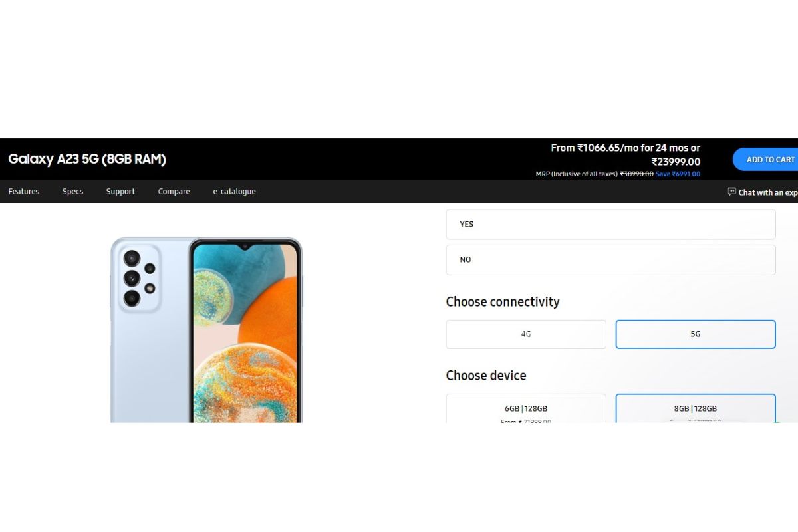Go to the Support section
This screenshot has width=798, height=532.
[x=120, y=192]
